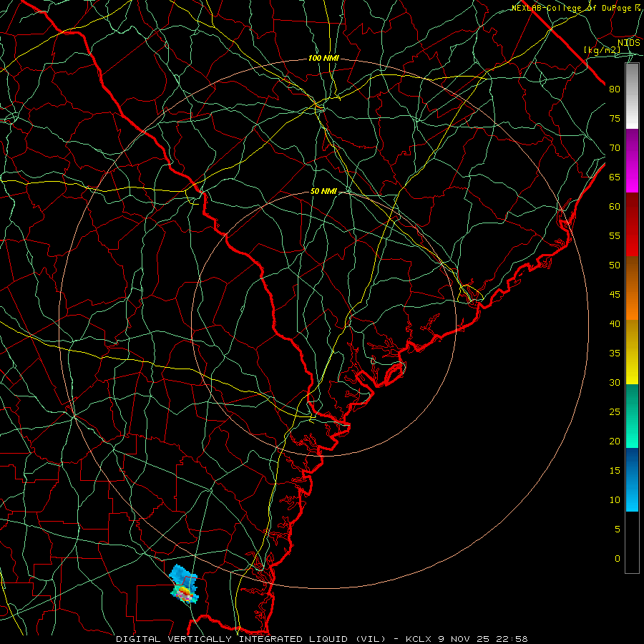Click the legend value 40

coord(615,324)
